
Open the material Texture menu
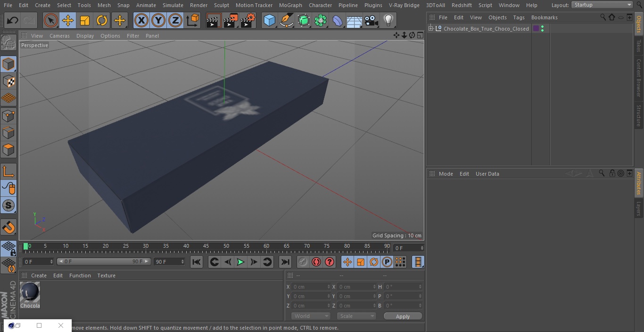[106, 275]
